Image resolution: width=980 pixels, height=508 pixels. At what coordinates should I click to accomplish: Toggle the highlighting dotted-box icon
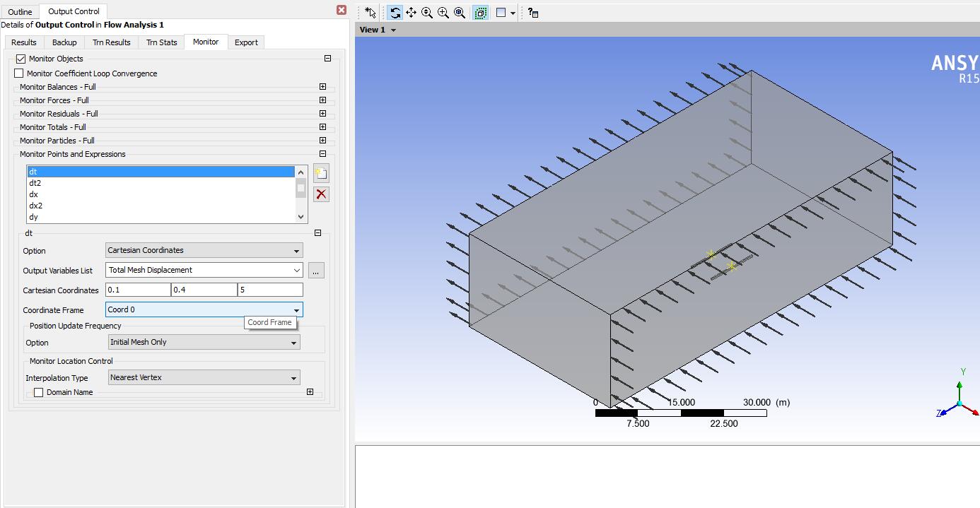click(x=480, y=13)
